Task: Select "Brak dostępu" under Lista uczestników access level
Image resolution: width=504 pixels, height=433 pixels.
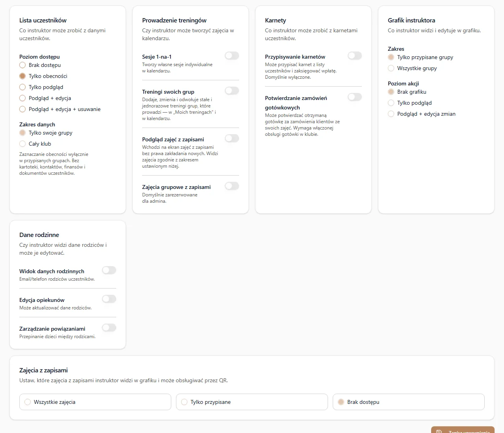Action: (22, 65)
